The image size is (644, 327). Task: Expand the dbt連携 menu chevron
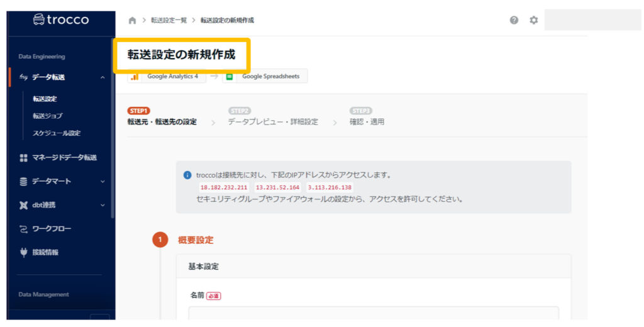(x=103, y=205)
